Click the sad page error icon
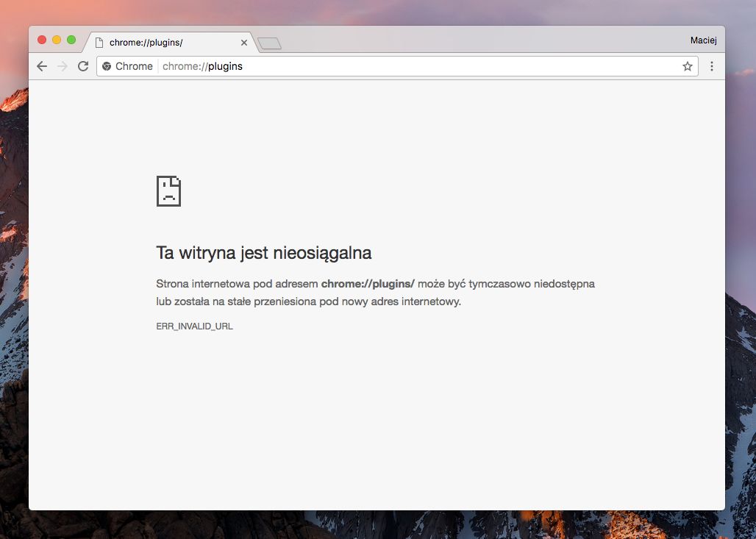Screen dimensions: 756x539 [168, 191]
